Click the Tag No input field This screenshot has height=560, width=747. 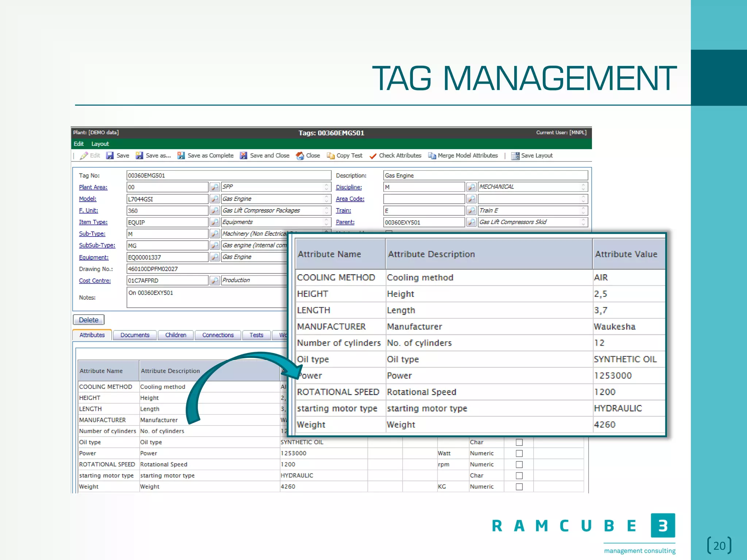(x=229, y=175)
